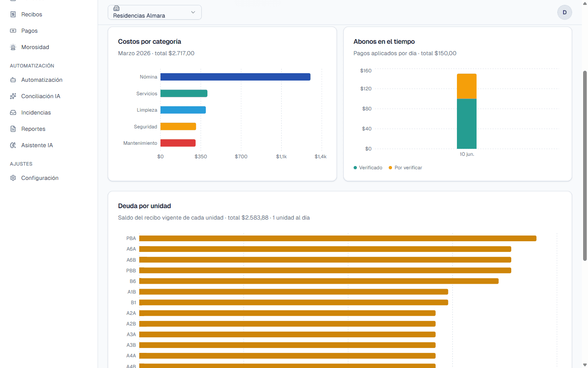Click the blue Nómina bar

(235, 77)
